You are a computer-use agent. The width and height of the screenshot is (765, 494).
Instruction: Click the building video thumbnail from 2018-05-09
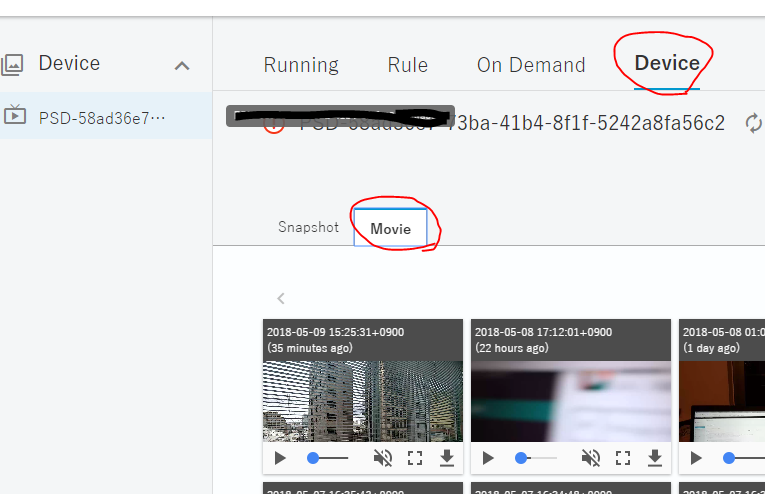tap(362, 401)
